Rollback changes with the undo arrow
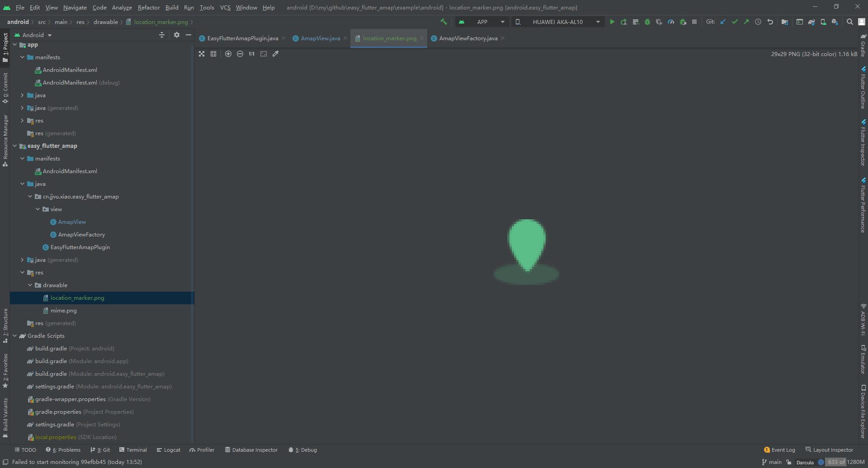 point(770,22)
